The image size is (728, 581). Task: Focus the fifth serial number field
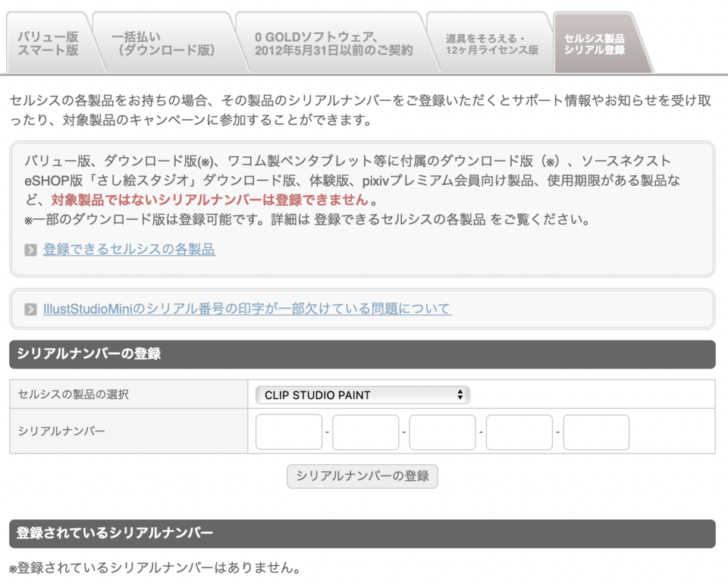point(596,432)
